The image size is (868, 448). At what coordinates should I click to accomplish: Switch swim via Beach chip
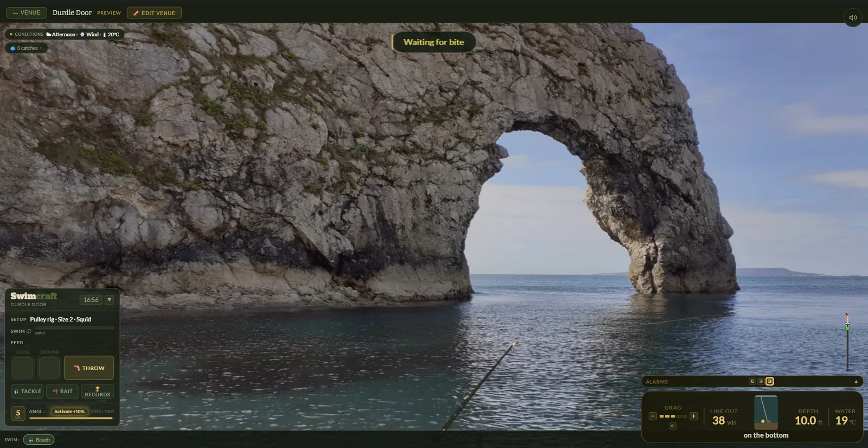pyautogui.click(x=39, y=440)
